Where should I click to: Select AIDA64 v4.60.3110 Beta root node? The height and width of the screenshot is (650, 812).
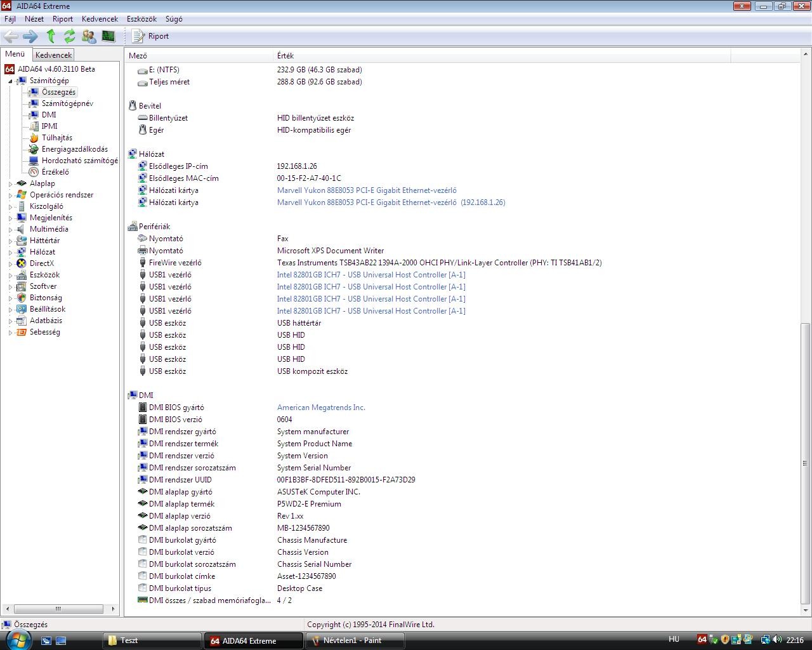pyautogui.click(x=56, y=69)
